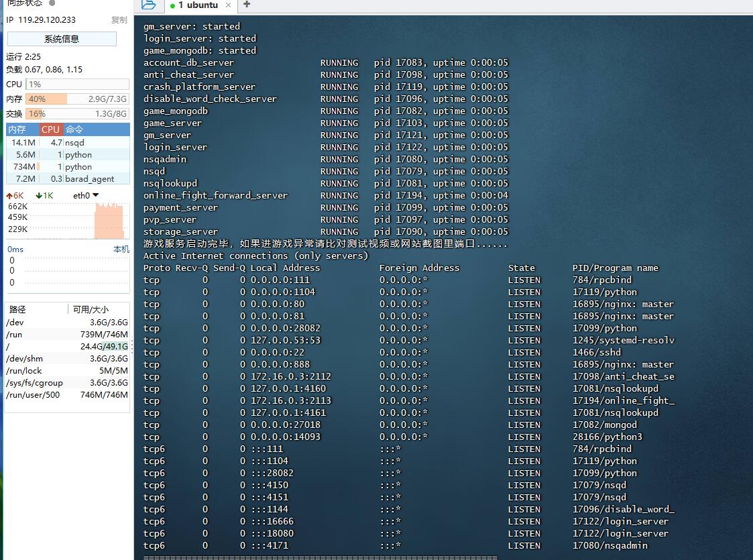Select the python process using 734M memory

[68, 166]
